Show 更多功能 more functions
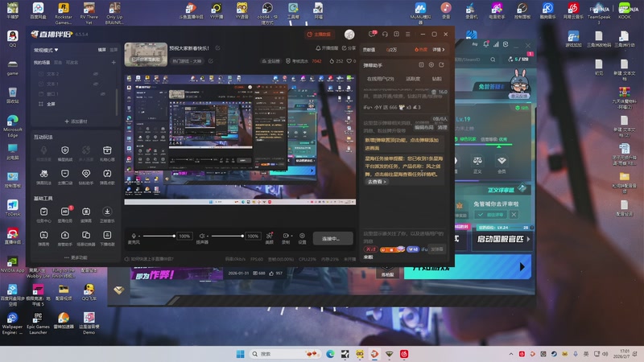644x362 pixels. [x=76, y=257]
